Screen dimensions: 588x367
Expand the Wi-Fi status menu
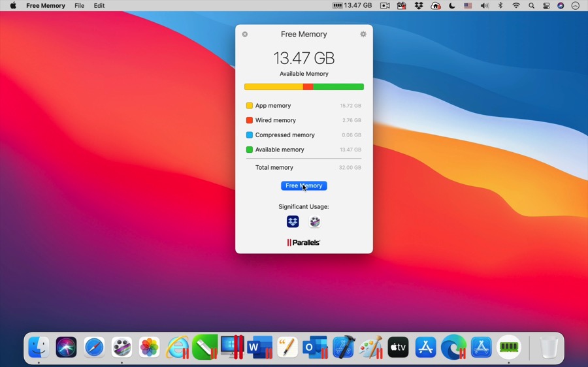tap(516, 6)
